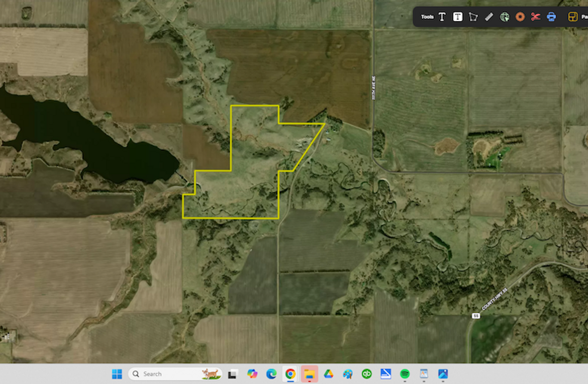588x384 pixels.
Task: Open Google Chrome from the taskbar
Action: [x=290, y=374]
